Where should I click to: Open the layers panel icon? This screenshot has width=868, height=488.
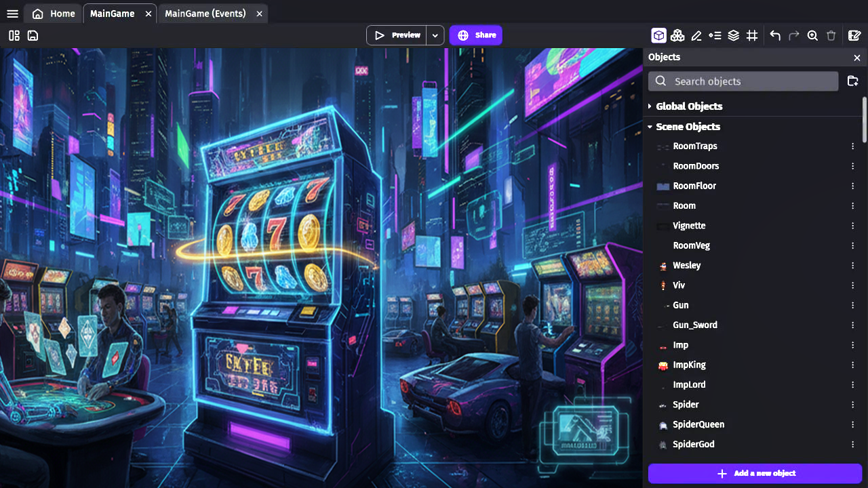click(x=733, y=35)
